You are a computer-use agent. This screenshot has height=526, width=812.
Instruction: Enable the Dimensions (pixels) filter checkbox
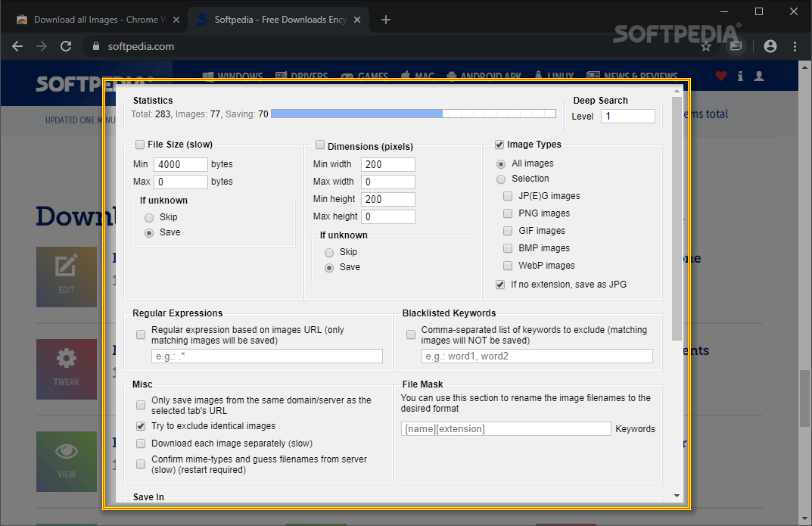(320, 145)
